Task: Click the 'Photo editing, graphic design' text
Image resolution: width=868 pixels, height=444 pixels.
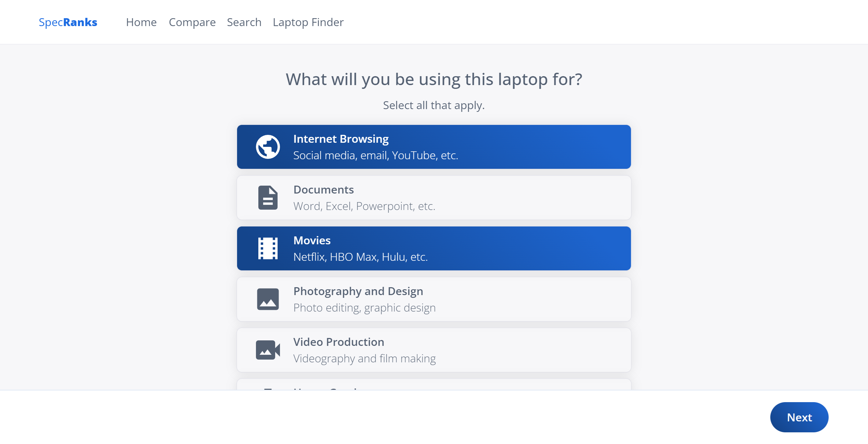Action: coord(364,308)
